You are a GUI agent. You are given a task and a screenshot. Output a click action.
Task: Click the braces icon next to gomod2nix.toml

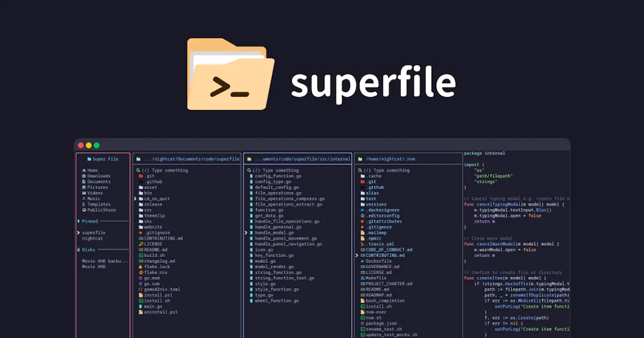coord(141,290)
